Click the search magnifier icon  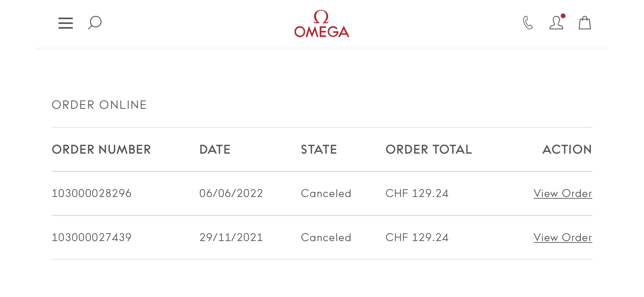point(95,23)
